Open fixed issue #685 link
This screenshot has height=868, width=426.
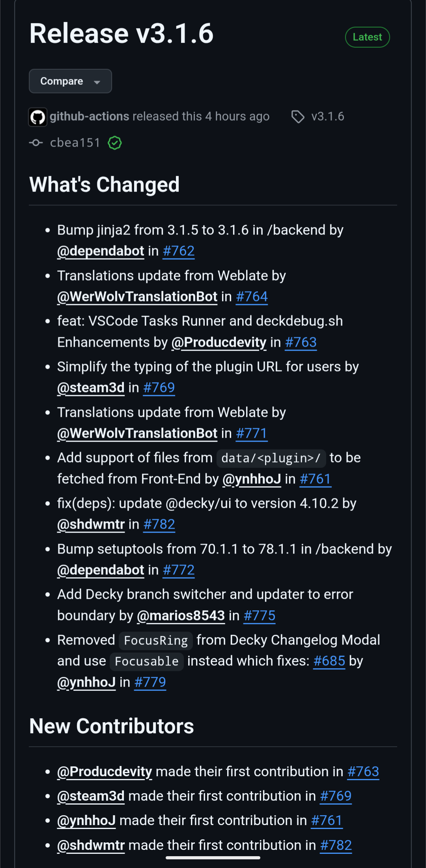[329, 661]
